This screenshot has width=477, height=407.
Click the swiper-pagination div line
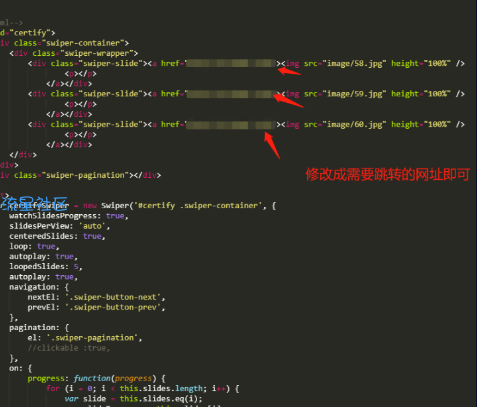pyautogui.click(x=80, y=175)
